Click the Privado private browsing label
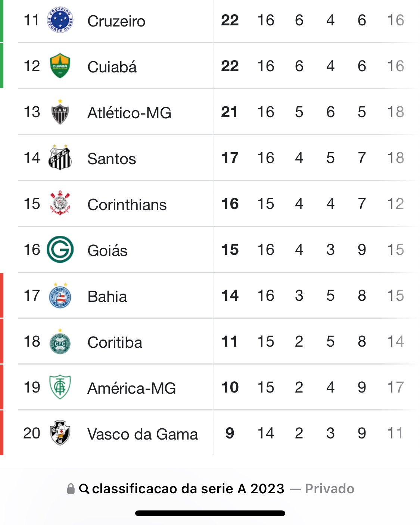This screenshot has width=420, height=525. 329,489
